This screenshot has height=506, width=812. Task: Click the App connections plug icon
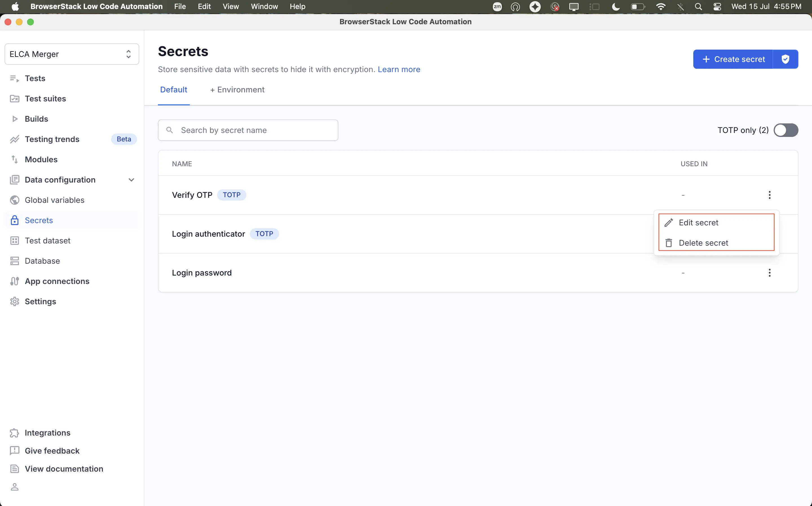[x=14, y=281]
